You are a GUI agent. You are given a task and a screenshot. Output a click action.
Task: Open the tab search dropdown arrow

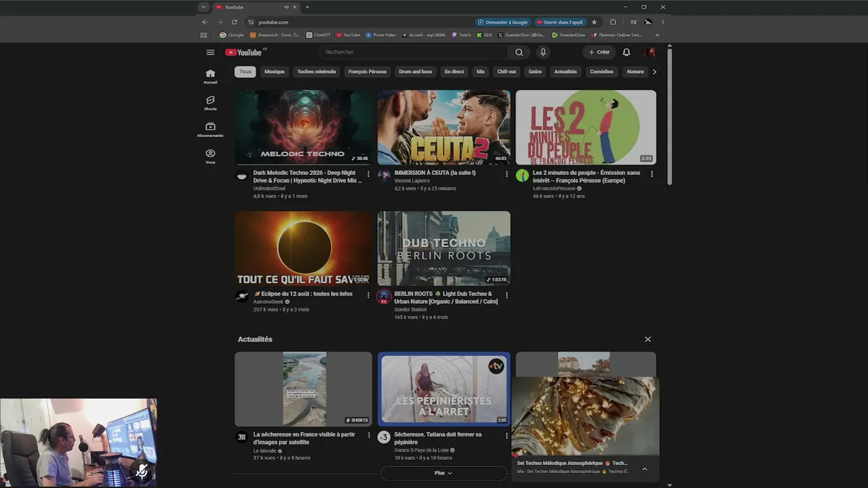[x=203, y=7]
